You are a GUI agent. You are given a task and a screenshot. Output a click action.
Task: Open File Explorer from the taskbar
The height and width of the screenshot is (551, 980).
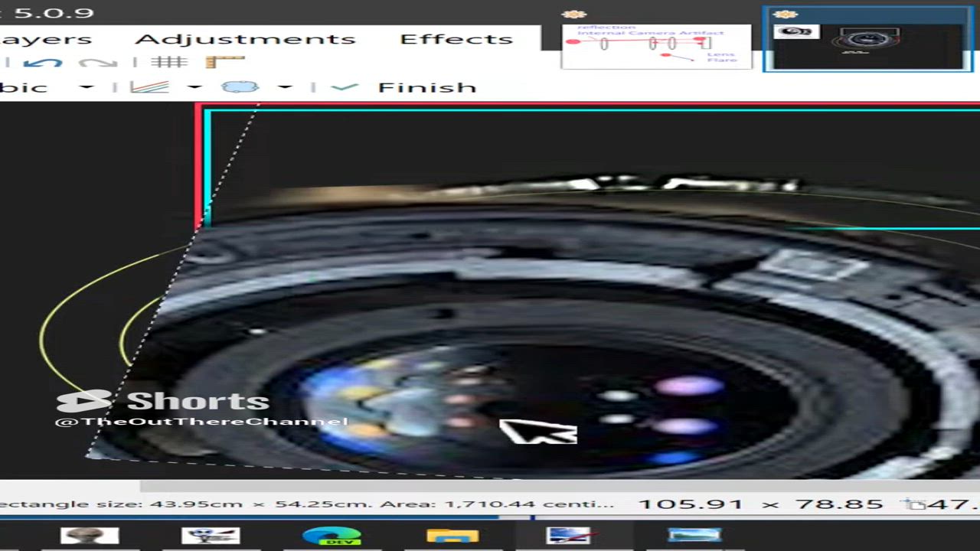[452, 536]
